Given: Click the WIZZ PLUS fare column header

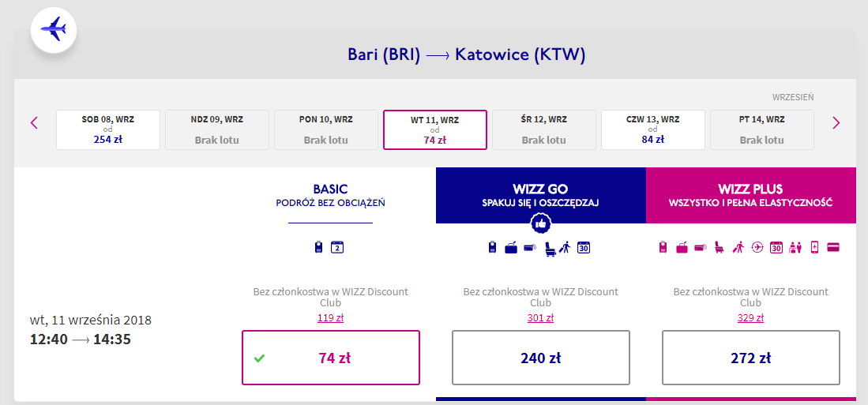Looking at the screenshot, I should pos(750,195).
